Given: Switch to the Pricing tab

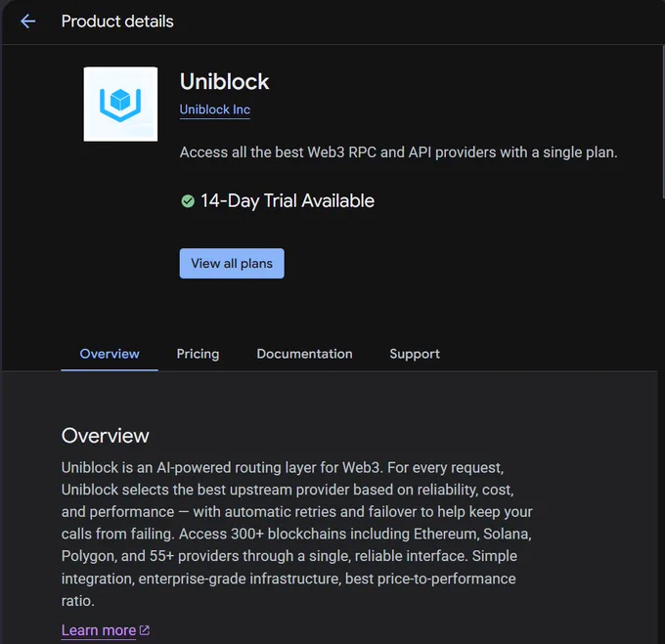Looking at the screenshot, I should (198, 354).
